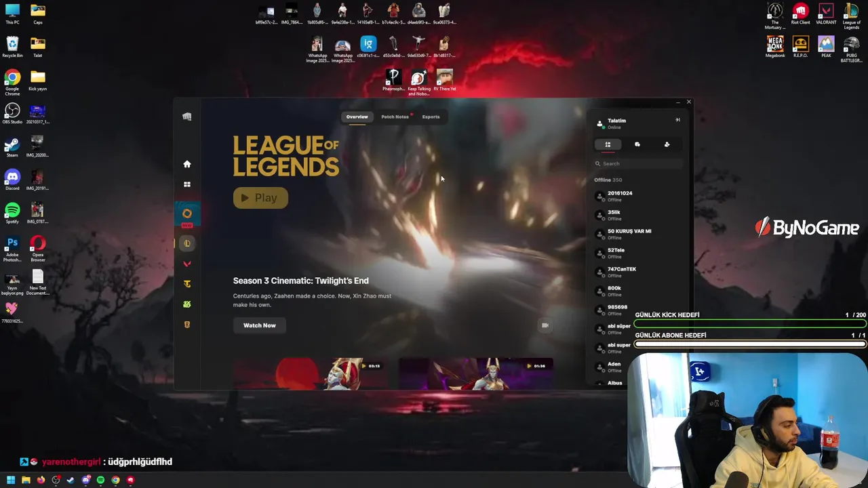Select the Caps folder on desktop
Viewport: 868px width, 488px height.
coord(38,14)
